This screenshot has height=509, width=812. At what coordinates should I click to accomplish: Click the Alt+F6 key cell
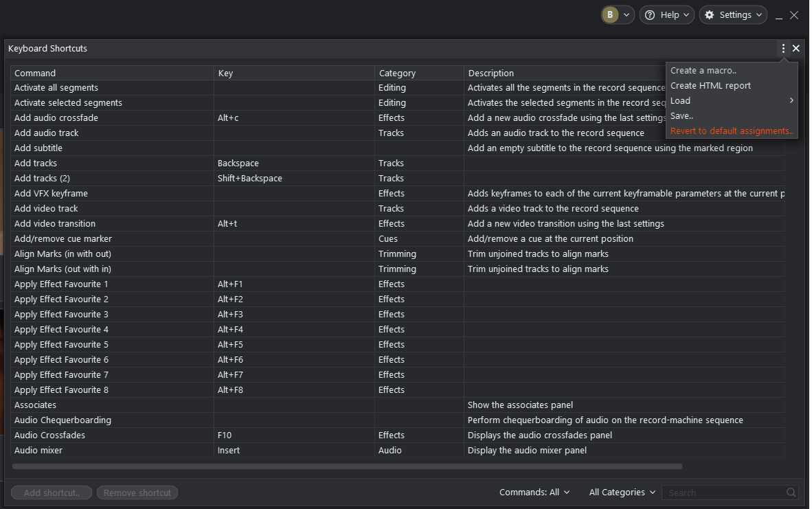(293, 359)
